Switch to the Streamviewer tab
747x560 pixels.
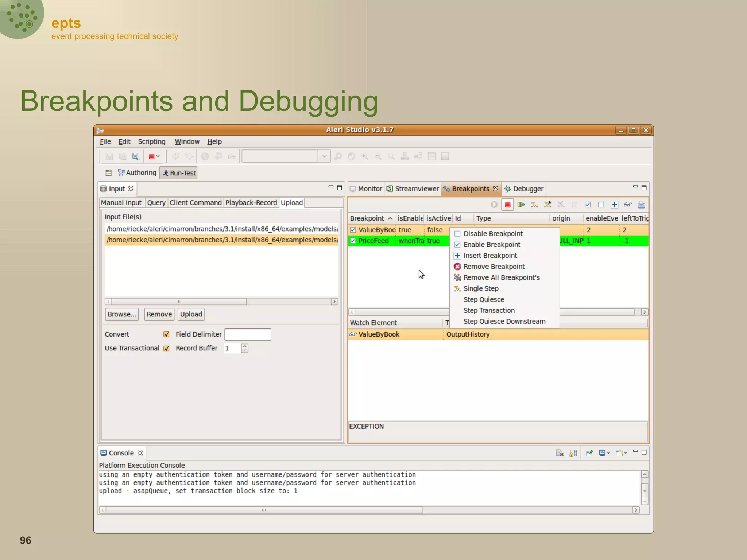(413, 189)
